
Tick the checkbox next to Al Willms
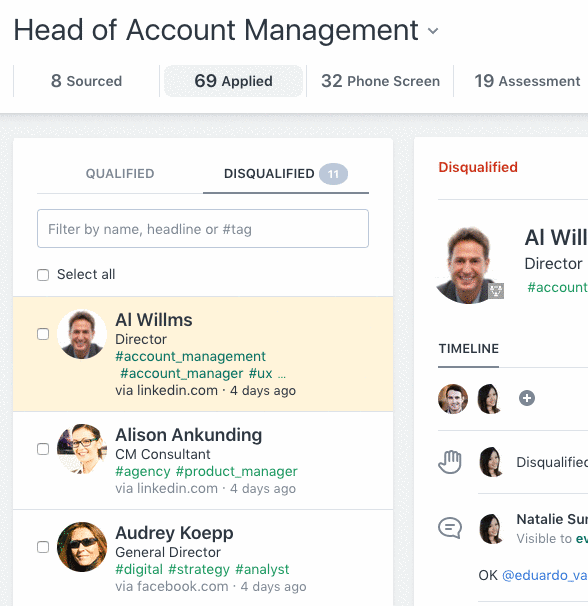pyautogui.click(x=43, y=334)
